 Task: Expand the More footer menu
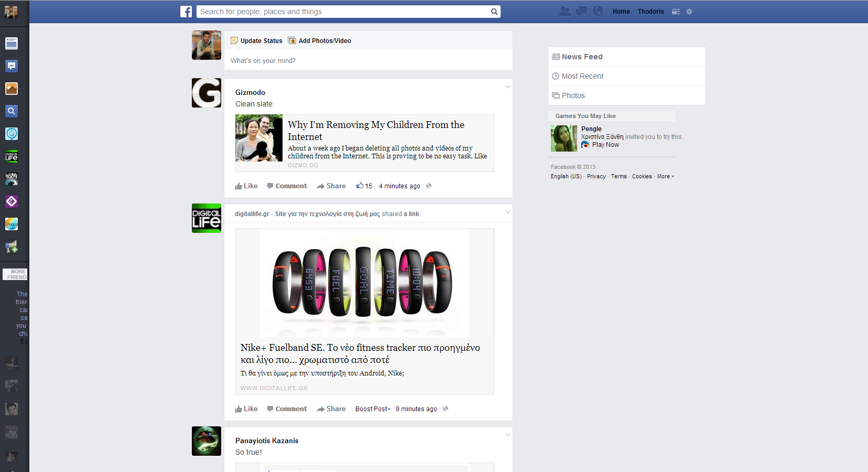click(x=665, y=177)
